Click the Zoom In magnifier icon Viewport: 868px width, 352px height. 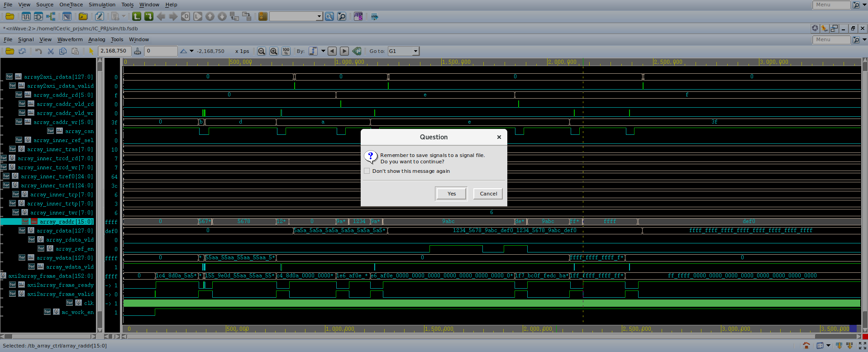273,51
